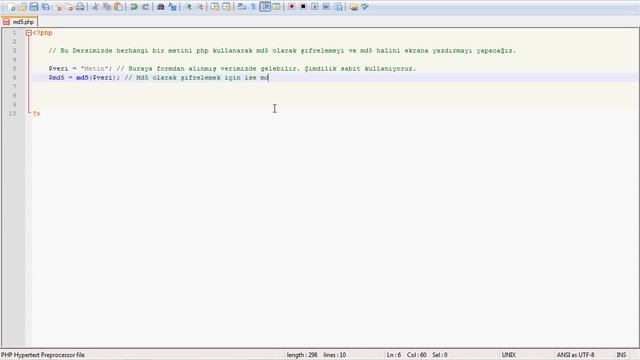
Task: Toggle Show All Characters pilcrow icon
Action: tap(253, 7)
